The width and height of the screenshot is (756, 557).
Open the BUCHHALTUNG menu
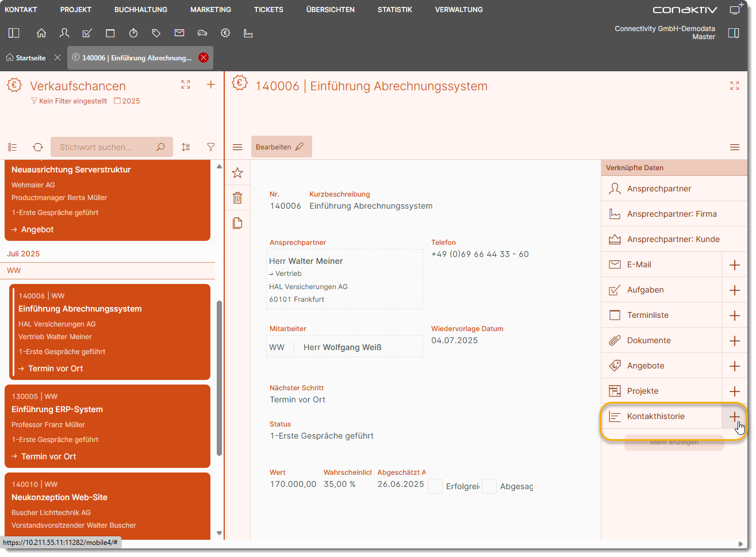tap(141, 10)
